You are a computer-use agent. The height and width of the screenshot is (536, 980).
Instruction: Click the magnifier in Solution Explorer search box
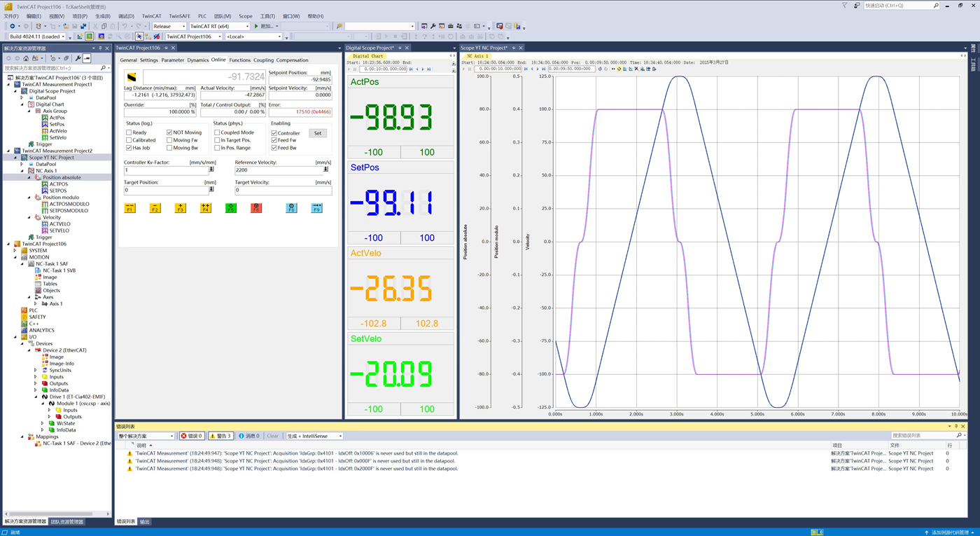point(103,68)
